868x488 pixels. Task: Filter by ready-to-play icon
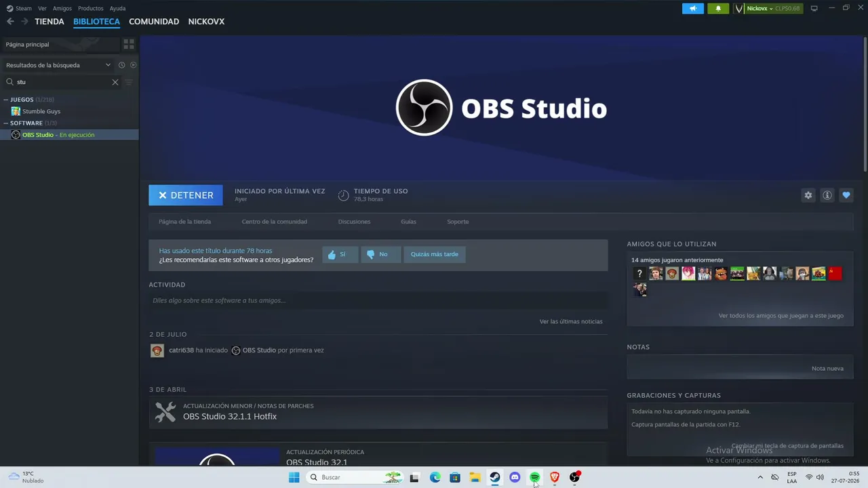pos(133,65)
